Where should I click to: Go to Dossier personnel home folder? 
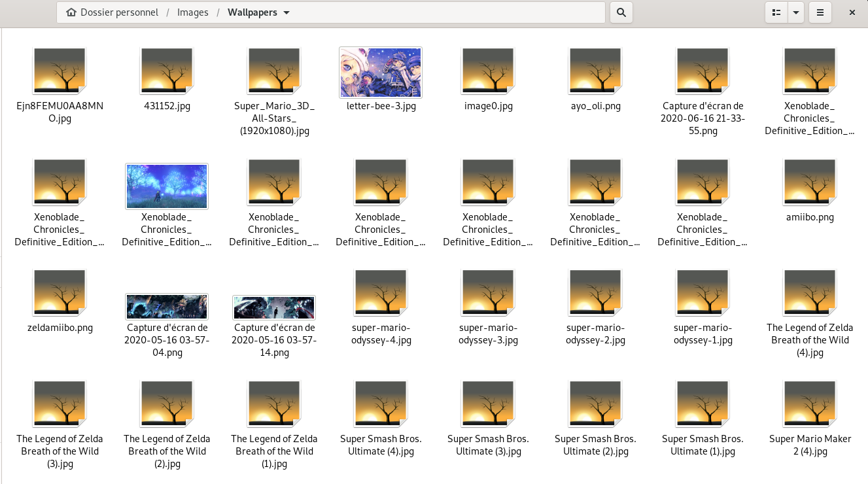pos(113,12)
